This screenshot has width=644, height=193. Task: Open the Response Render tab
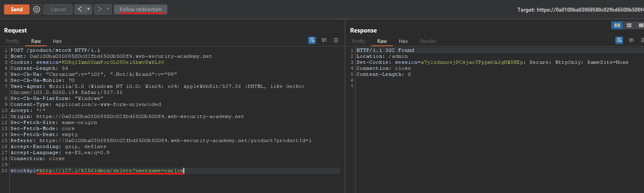(x=428, y=41)
